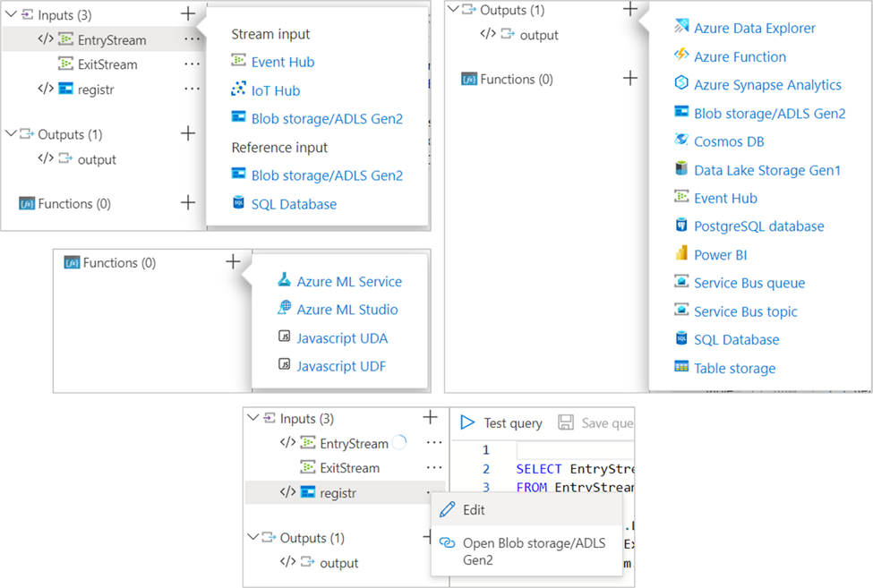Viewport: 873px width, 588px height.
Task: Add an input with the plus icon, bottom panel
Action: click(x=430, y=417)
